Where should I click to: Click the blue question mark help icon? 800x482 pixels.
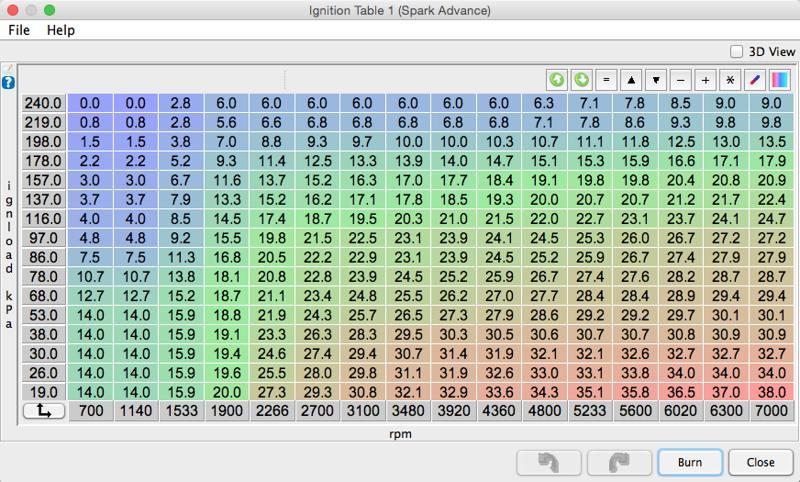(x=8, y=82)
